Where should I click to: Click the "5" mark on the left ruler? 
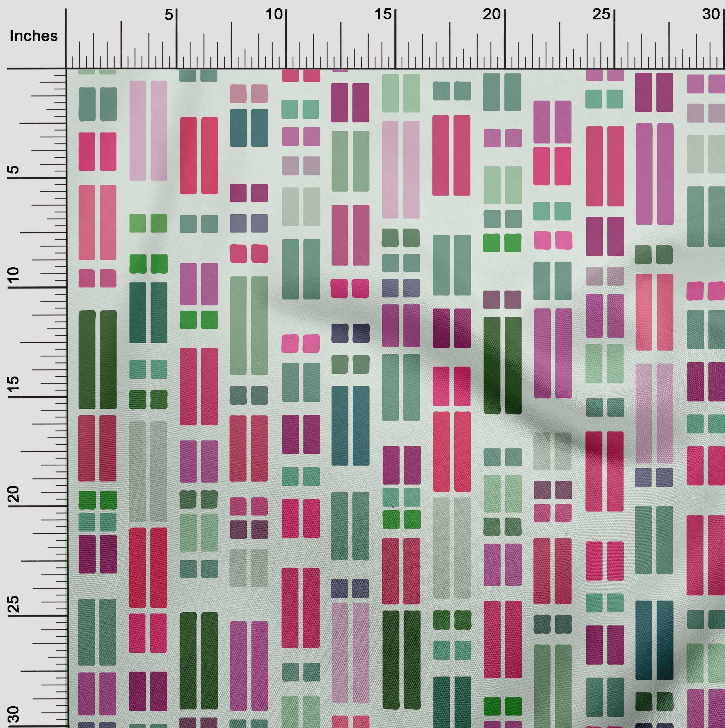13,169
